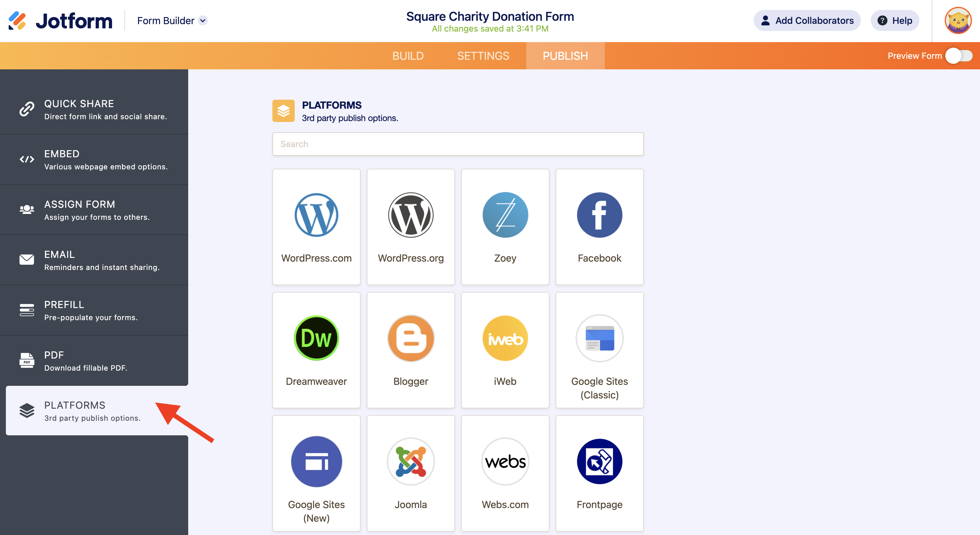Open the Help button

(894, 20)
